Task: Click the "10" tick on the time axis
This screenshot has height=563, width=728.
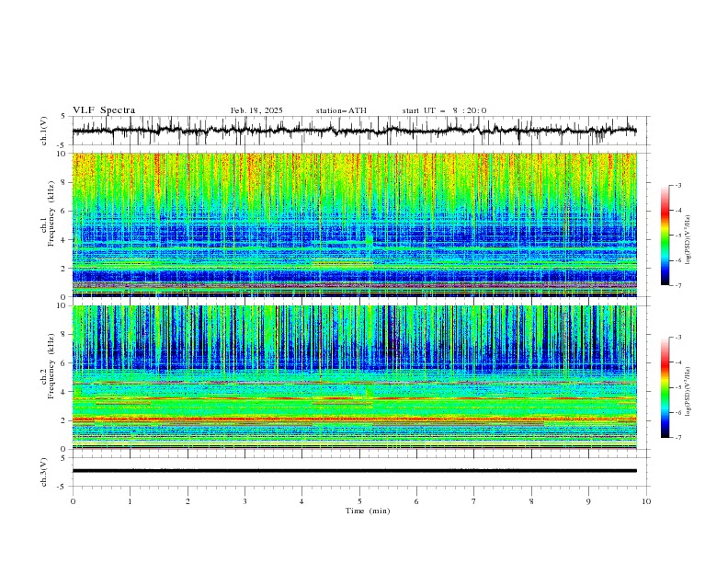Action: [646, 501]
